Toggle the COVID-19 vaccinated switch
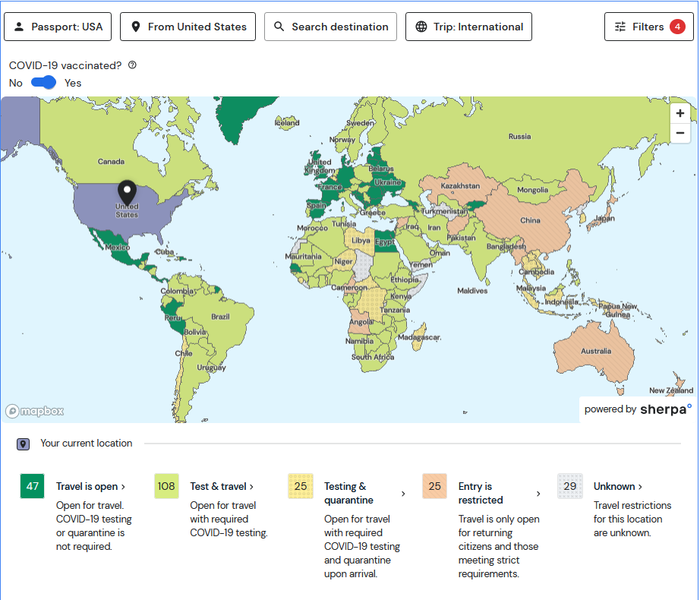The image size is (700, 600). coord(44,83)
